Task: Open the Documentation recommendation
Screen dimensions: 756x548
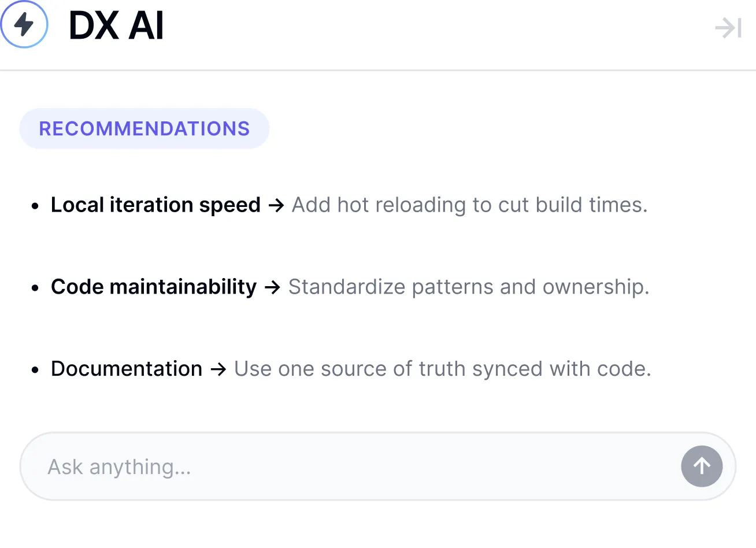Action: pyautogui.click(x=127, y=369)
